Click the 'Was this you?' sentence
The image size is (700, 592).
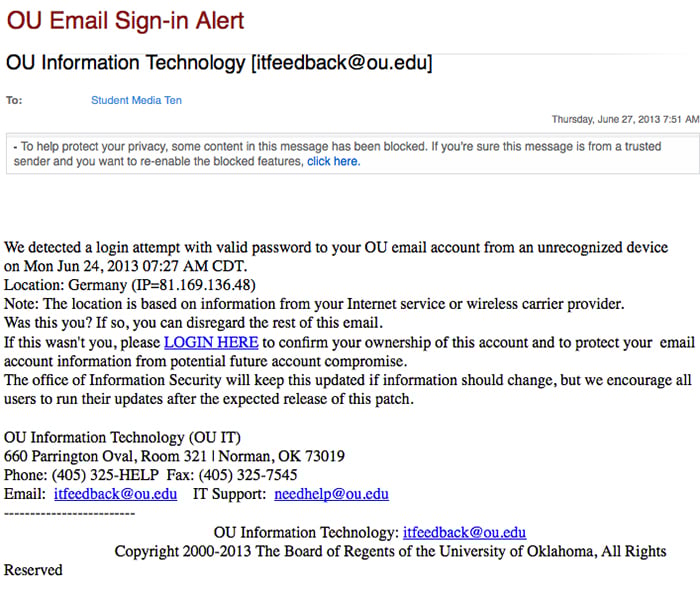pos(193,323)
